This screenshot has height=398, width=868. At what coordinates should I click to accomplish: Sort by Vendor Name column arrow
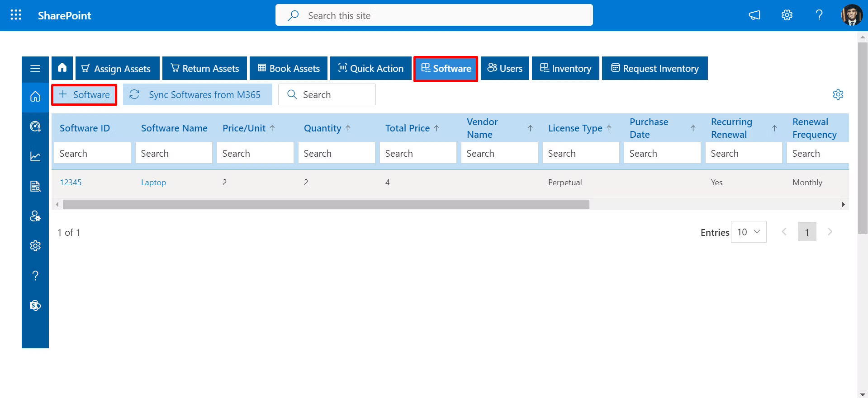click(530, 128)
